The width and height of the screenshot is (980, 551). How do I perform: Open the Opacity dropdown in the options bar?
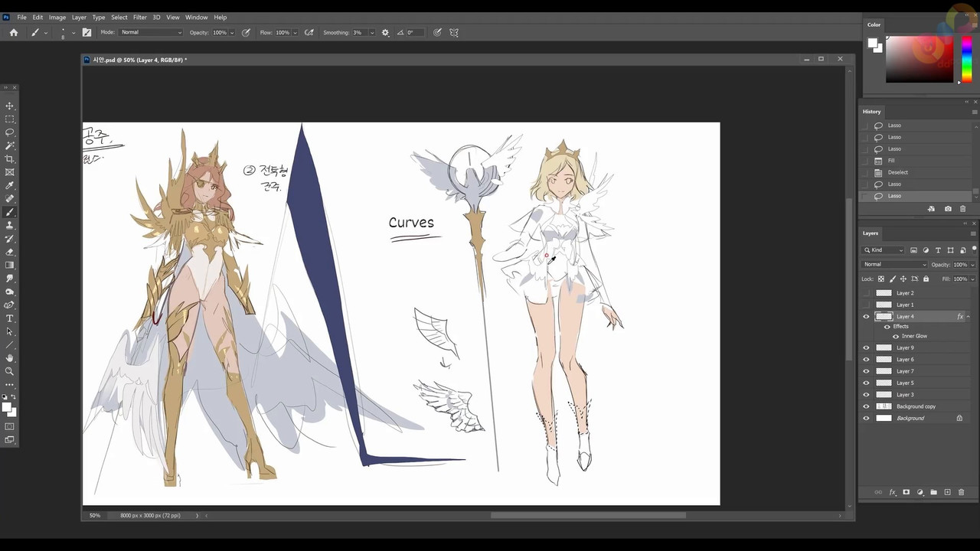click(232, 32)
